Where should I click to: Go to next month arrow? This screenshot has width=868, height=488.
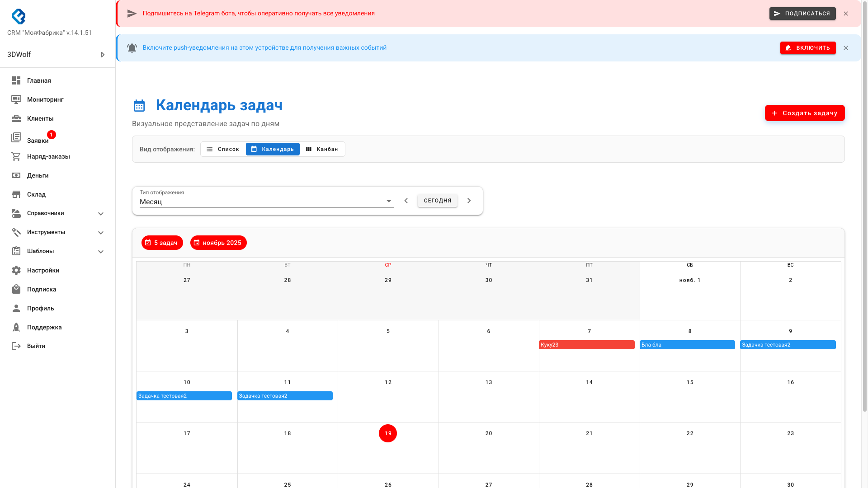tap(469, 201)
